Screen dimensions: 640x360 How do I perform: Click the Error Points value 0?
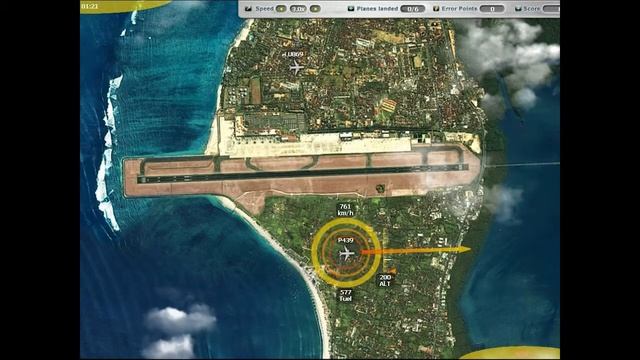click(x=492, y=9)
